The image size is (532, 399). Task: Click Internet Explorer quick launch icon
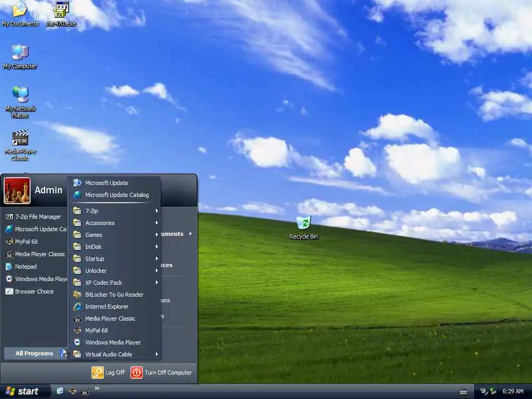click(60, 391)
